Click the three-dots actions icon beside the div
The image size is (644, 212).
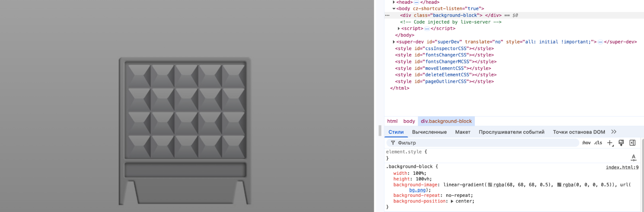click(x=387, y=15)
